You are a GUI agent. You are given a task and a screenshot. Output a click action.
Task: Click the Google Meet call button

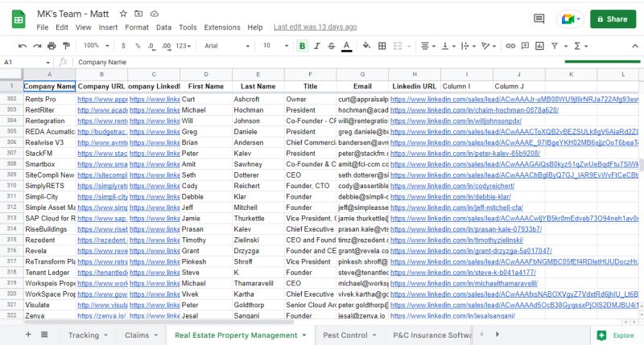coord(570,18)
